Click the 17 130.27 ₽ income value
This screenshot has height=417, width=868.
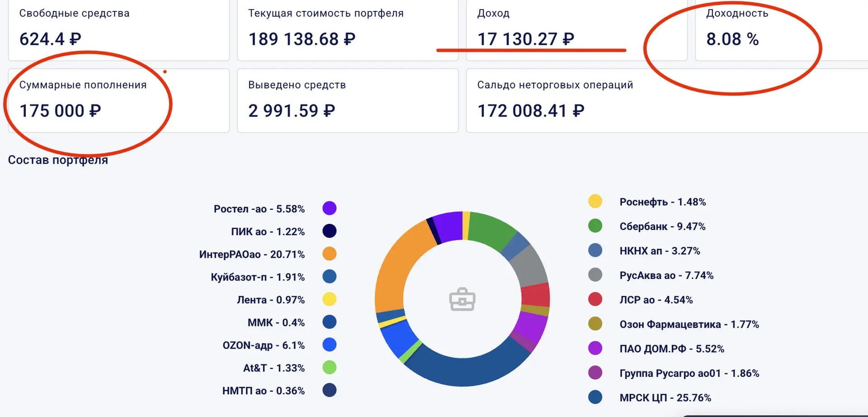pos(526,39)
